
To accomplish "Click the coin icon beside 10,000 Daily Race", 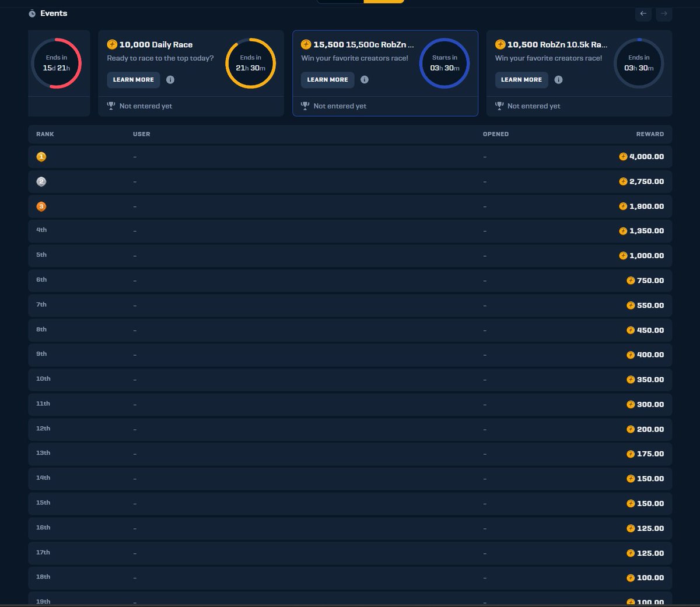I will click(112, 44).
